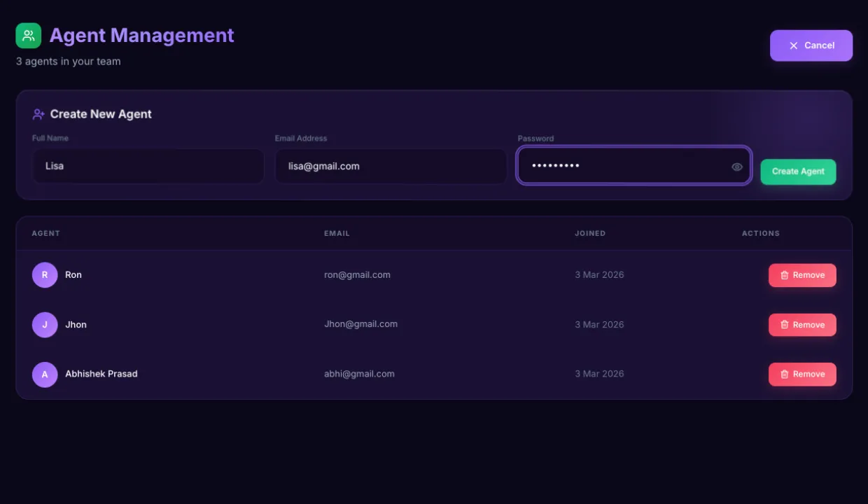Image resolution: width=868 pixels, height=504 pixels.
Task: Toggle password visibility with the eye icon
Action: [736, 167]
